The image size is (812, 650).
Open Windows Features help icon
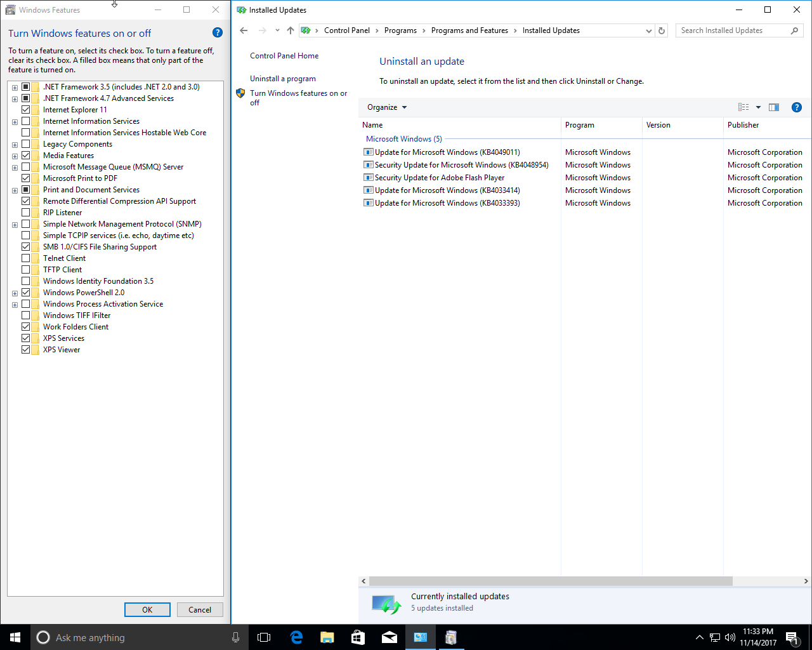click(x=218, y=32)
